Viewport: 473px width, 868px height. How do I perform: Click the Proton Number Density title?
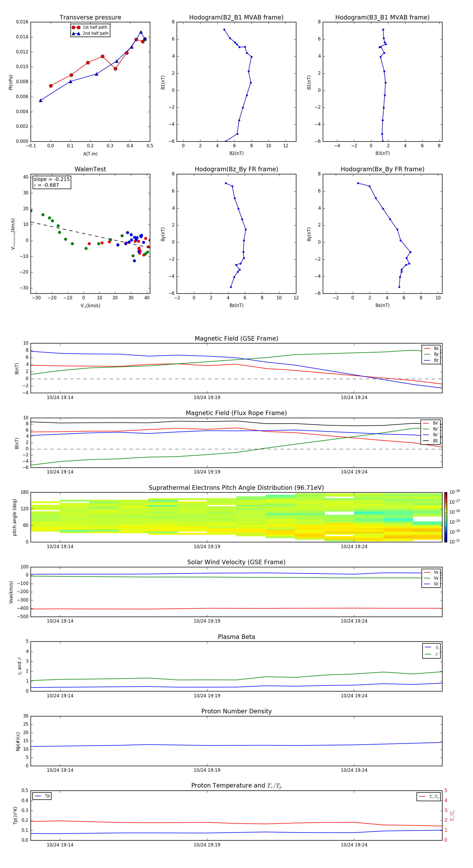pyautogui.click(x=236, y=711)
